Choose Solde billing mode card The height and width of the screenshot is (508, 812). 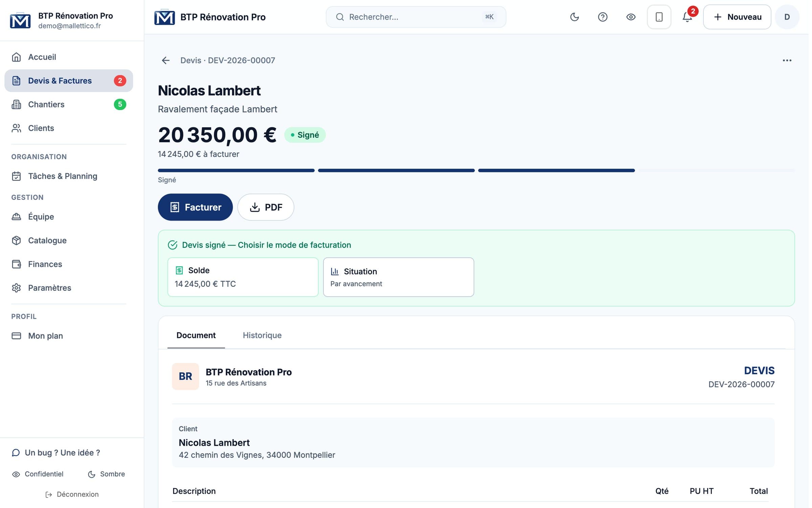tap(243, 277)
